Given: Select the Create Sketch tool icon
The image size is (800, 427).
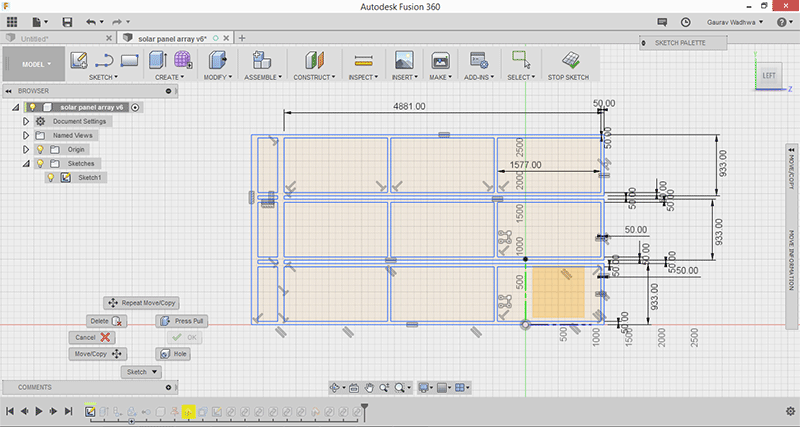Looking at the screenshot, I should [x=80, y=60].
